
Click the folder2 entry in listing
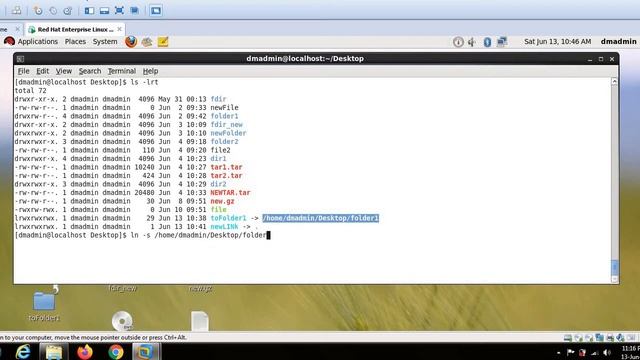pyautogui.click(x=224, y=142)
